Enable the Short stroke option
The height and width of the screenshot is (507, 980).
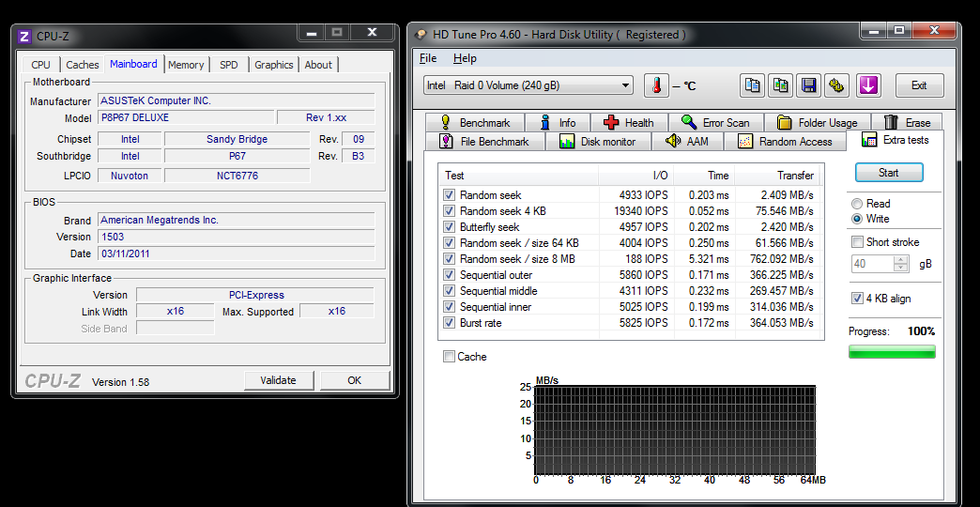(857, 242)
